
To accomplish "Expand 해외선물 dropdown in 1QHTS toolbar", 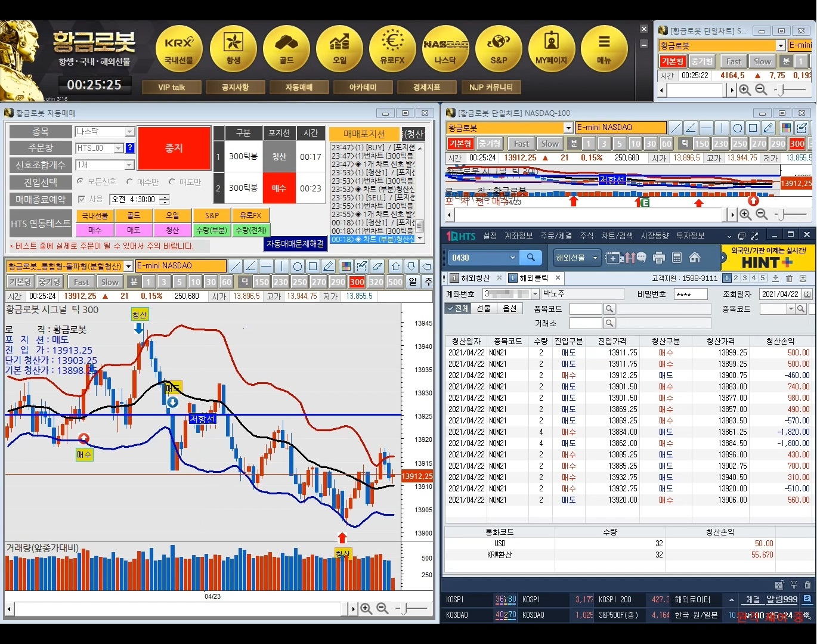I will (595, 258).
